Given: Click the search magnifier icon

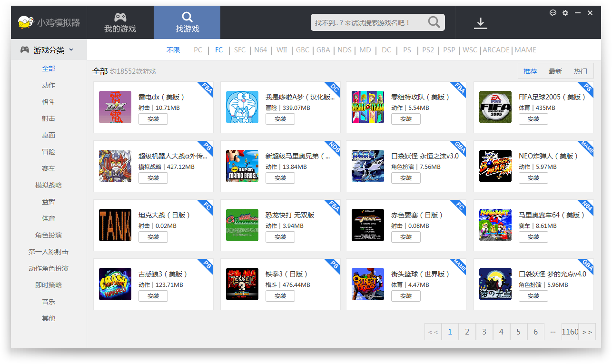Looking at the screenshot, I should click(x=434, y=22).
